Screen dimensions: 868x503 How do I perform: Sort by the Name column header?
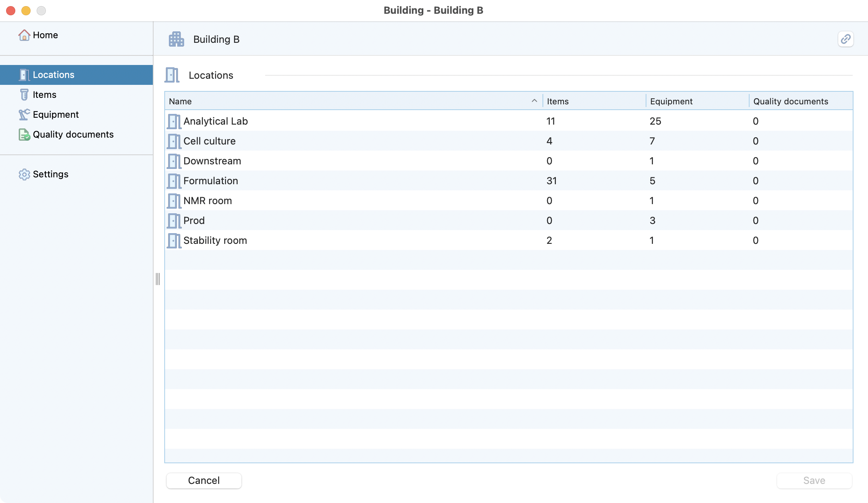point(353,101)
